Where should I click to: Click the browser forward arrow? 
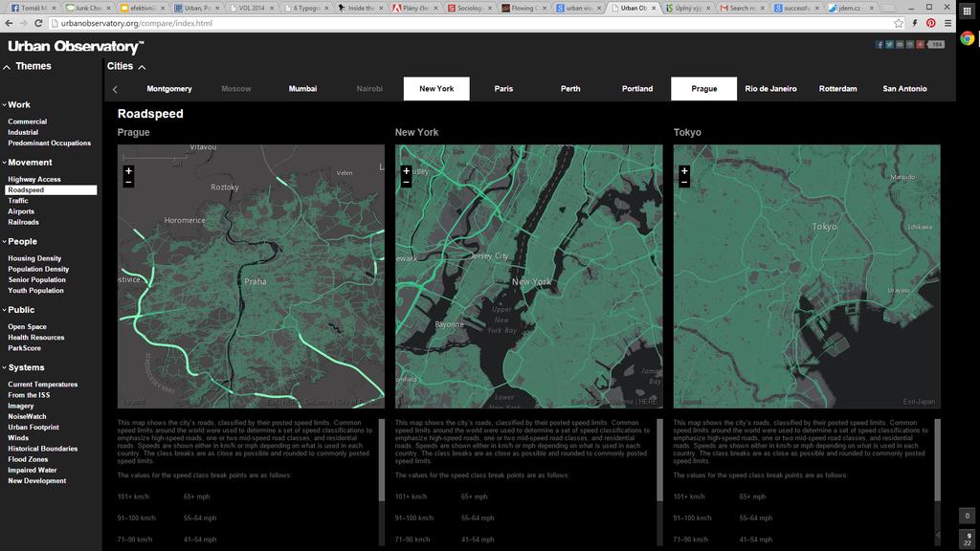[x=23, y=23]
